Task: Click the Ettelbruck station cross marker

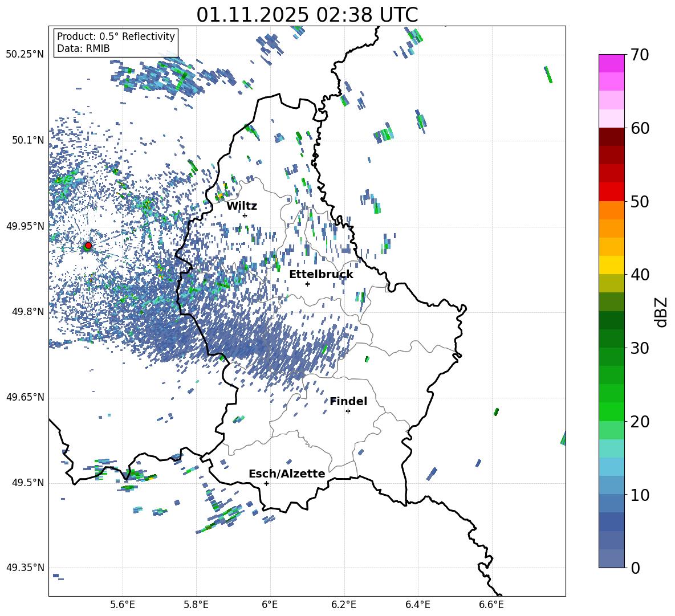Action: 307,284
